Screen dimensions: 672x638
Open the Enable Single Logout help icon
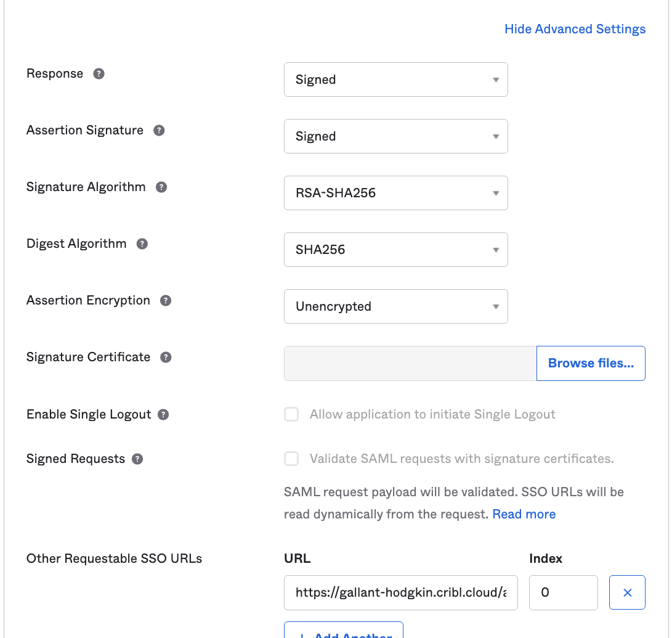(163, 414)
